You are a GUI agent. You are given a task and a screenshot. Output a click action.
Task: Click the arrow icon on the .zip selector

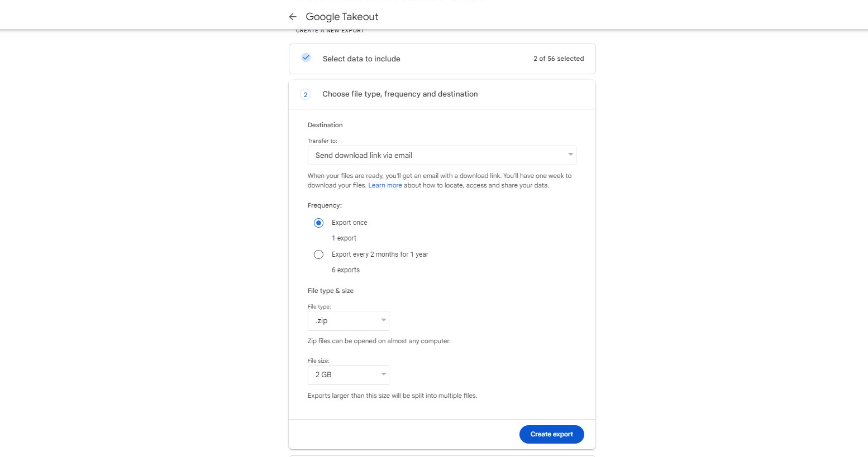(x=383, y=320)
